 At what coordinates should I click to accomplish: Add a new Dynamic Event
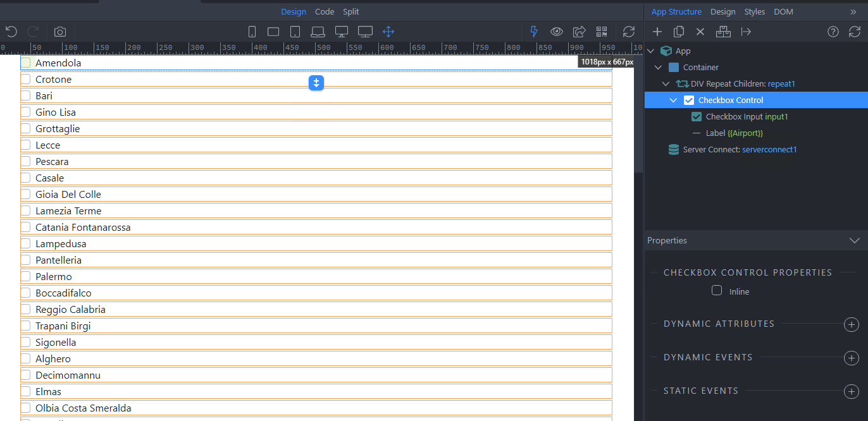(852, 358)
